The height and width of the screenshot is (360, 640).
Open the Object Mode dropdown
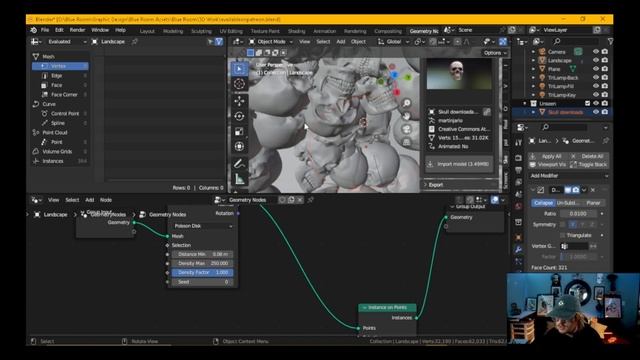point(271,42)
